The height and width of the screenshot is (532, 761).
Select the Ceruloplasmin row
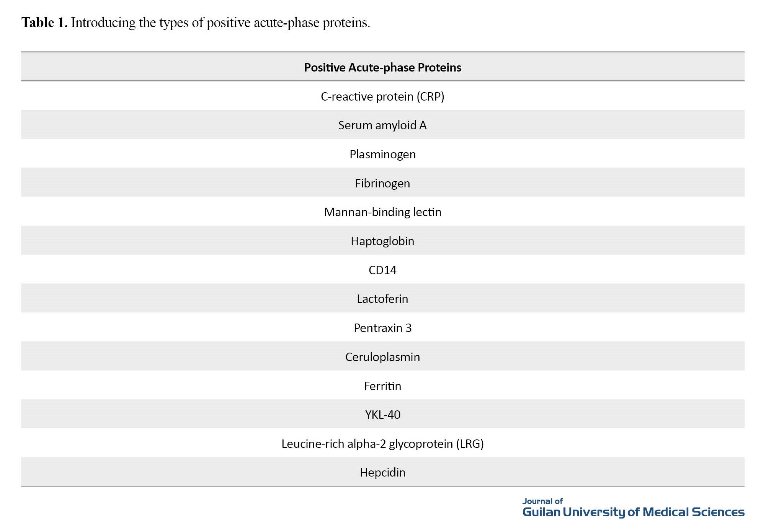tap(382, 357)
